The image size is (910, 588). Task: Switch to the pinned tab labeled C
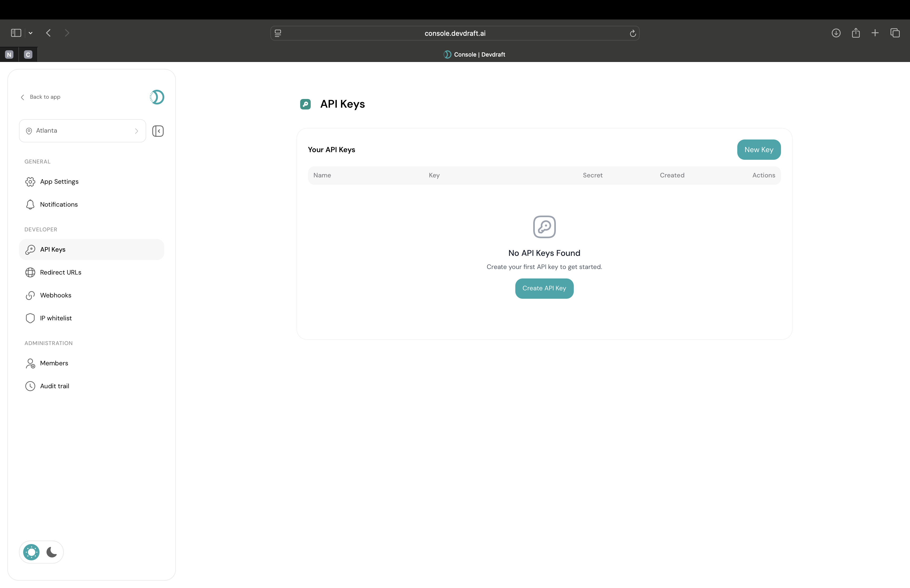(27, 54)
